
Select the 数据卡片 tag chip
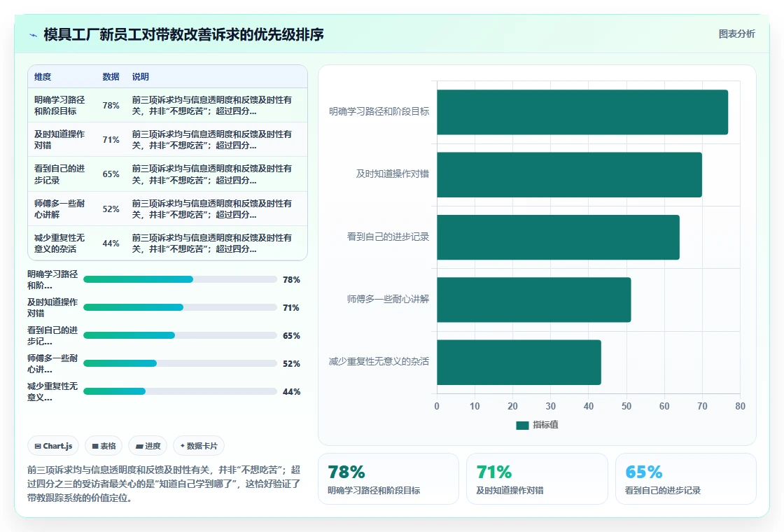point(199,446)
